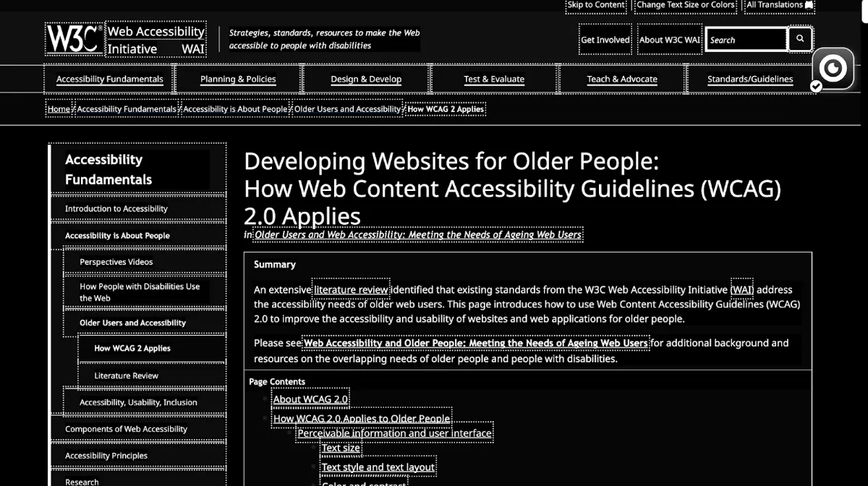Click How WCAG 2 Applies breadcrumb item
Image resolution: width=868 pixels, height=486 pixels.
click(x=446, y=109)
